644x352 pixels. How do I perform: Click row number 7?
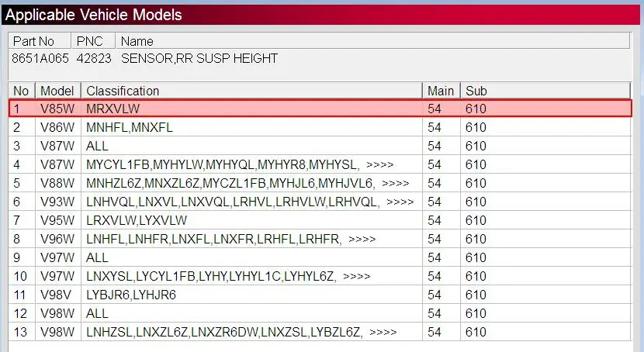coord(16,220)
